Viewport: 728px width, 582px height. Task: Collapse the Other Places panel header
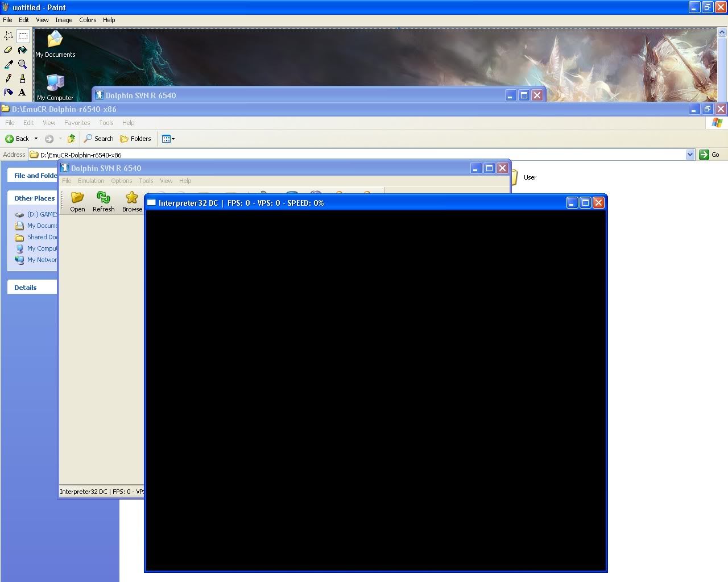tap(32, 198)
